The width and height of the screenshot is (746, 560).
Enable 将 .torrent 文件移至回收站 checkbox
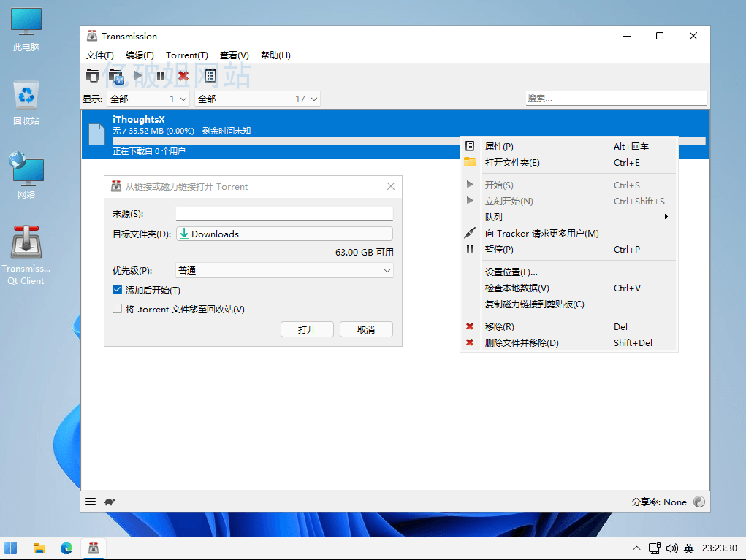[x=118, y=309]
